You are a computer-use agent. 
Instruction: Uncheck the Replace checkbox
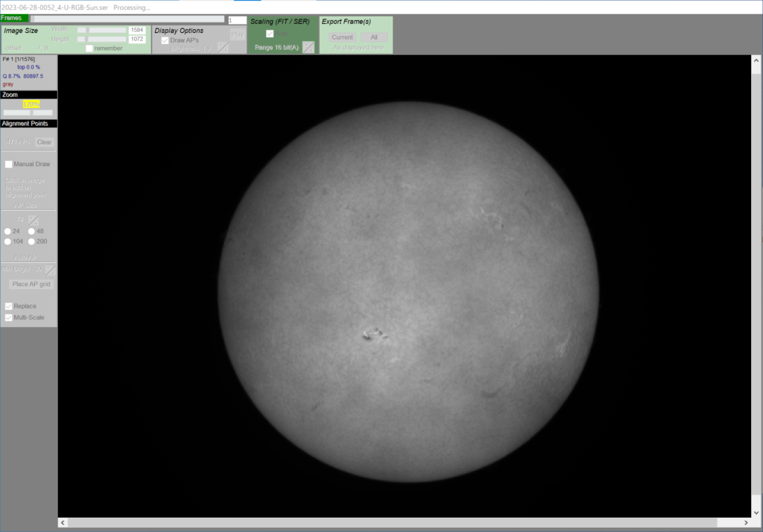9,306
